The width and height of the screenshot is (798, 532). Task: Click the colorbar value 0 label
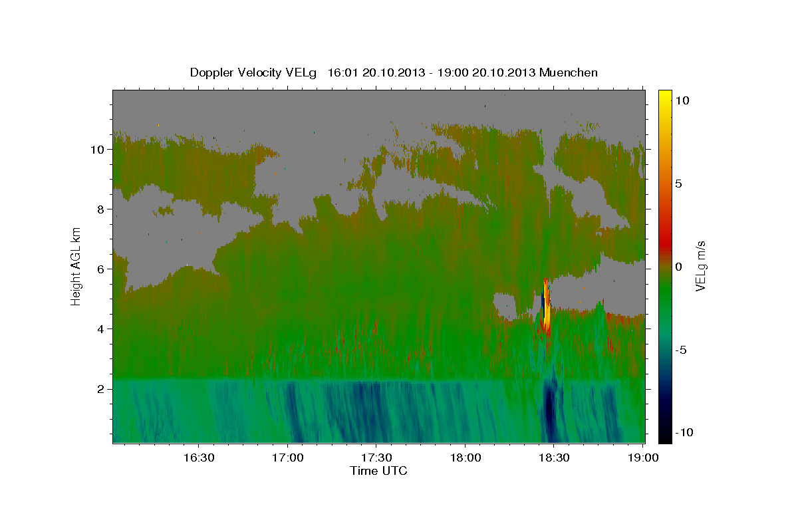(x=678, y=267)
